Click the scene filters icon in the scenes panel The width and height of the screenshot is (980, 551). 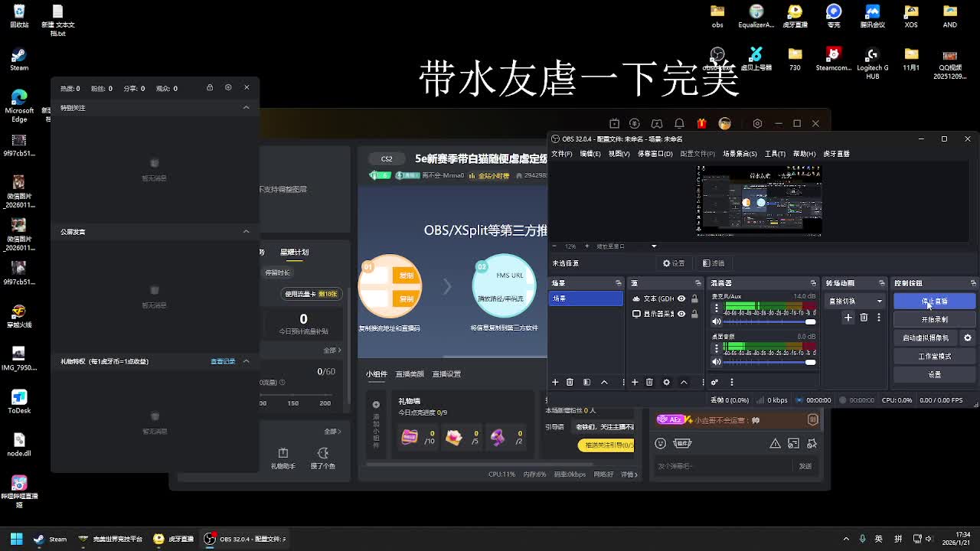[586, 382]
